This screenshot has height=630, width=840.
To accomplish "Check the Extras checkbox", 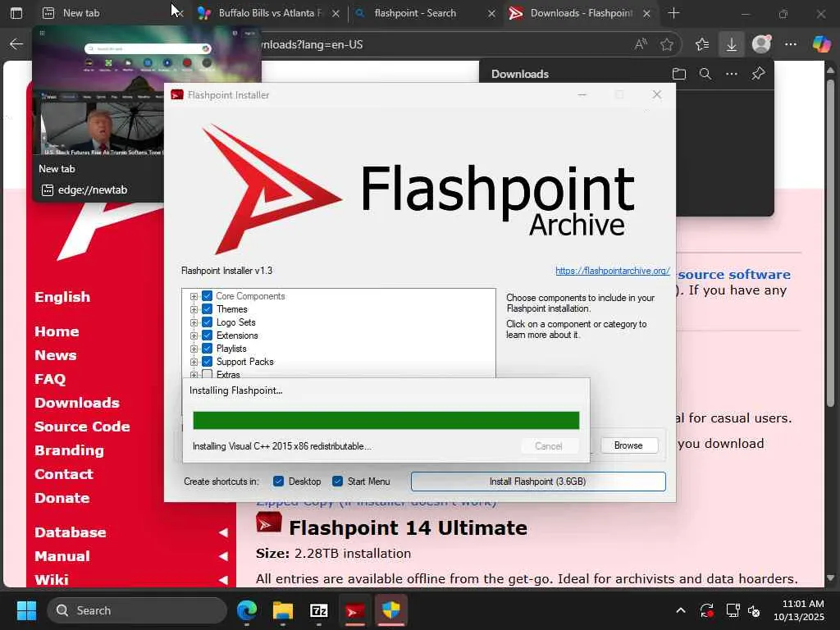I will 208,374.
